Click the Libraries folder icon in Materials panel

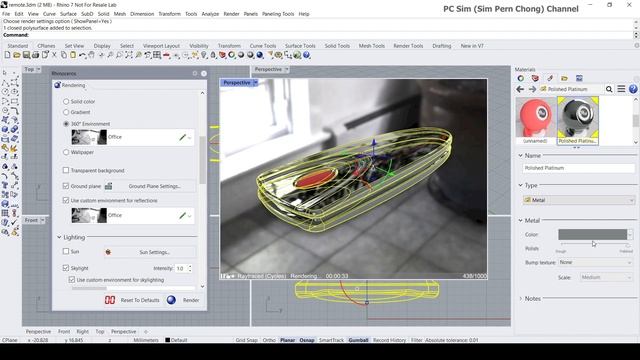(x=564, y=78)
